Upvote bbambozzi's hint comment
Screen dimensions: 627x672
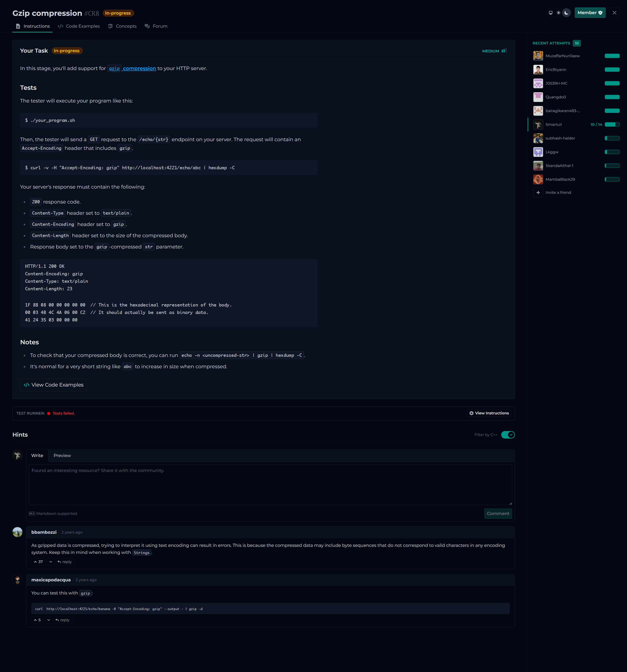pos(38,562)
